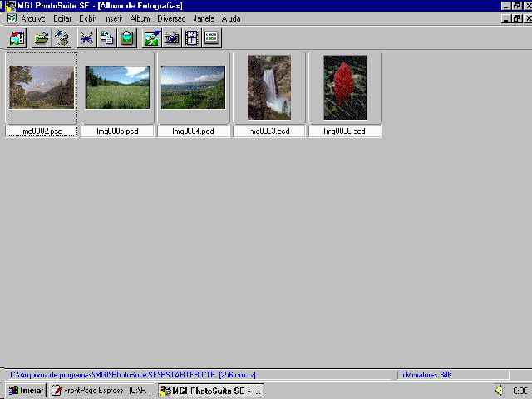Click the MGI PhotoSuite SE taskbar button
The width and height of the screenshot is (532, 399).
pos(210,391)
